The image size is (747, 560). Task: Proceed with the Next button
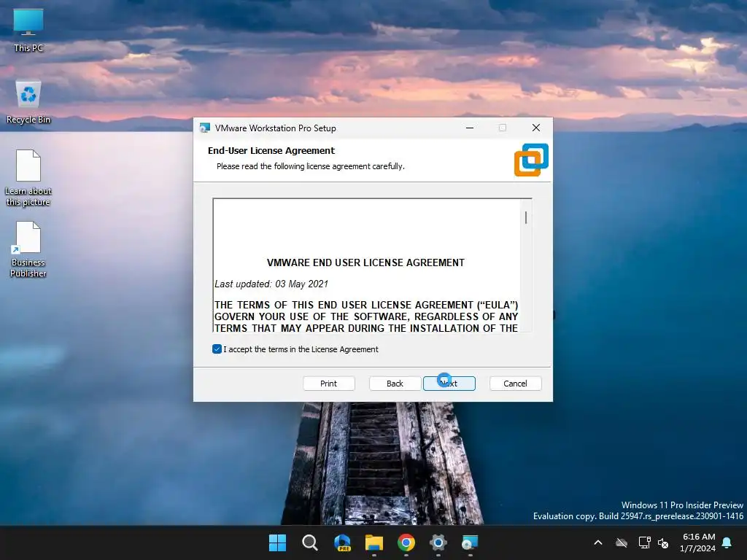449,384
